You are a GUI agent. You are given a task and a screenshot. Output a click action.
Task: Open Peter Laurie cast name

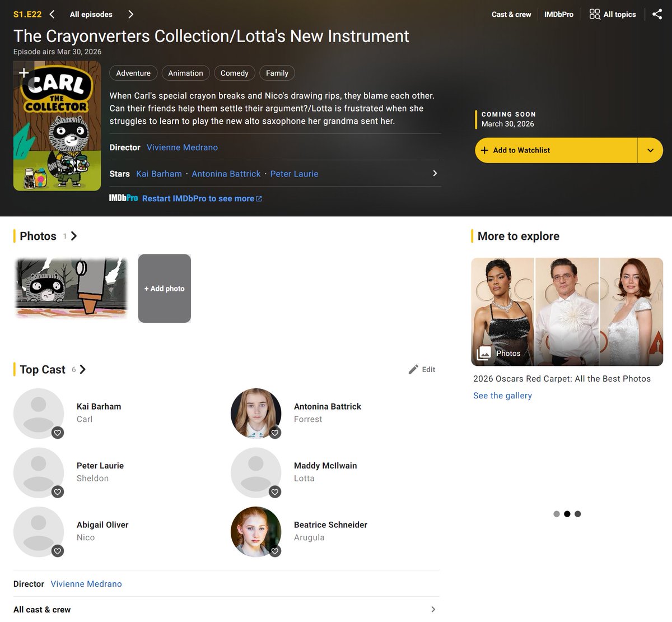click(100, 466)
